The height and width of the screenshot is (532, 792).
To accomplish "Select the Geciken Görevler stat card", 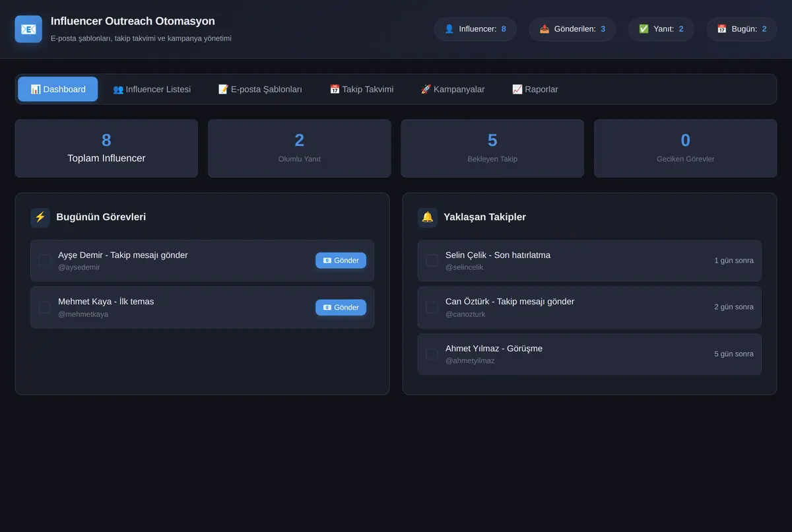I will pyautogui.click(x=686, y=149).
